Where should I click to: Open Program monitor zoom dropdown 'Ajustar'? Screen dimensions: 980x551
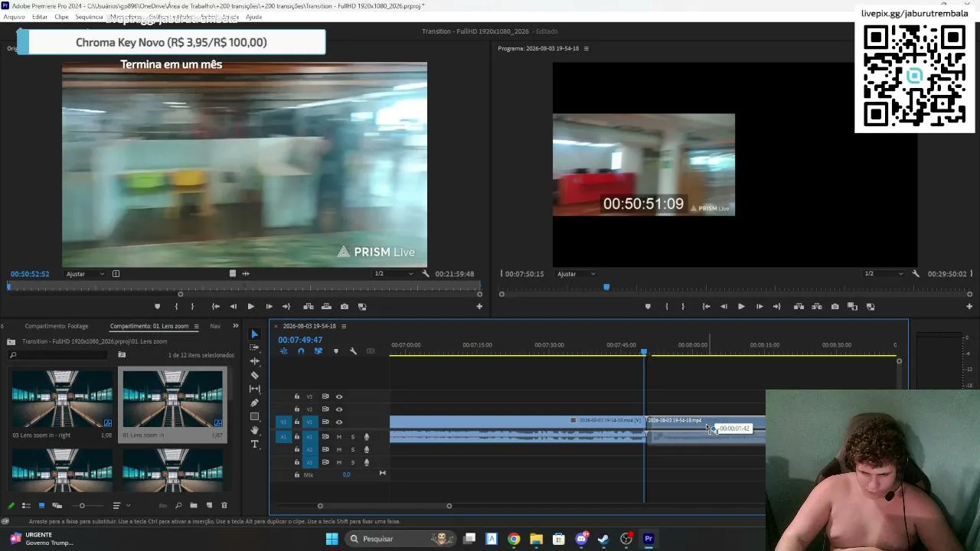point(576,274)
